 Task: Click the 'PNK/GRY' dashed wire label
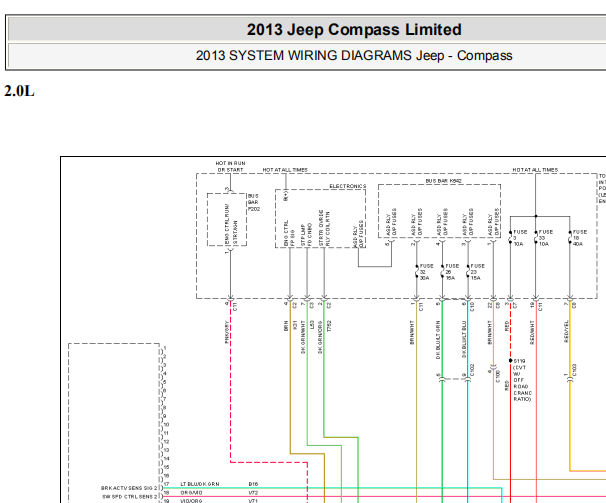pyautogui.click(x=227, y=333)
